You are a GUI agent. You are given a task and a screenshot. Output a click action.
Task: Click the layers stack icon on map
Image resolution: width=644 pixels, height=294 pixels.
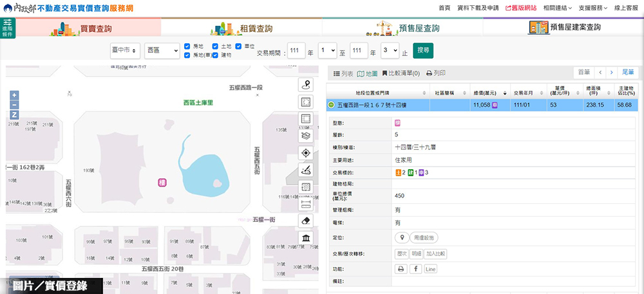306,136
